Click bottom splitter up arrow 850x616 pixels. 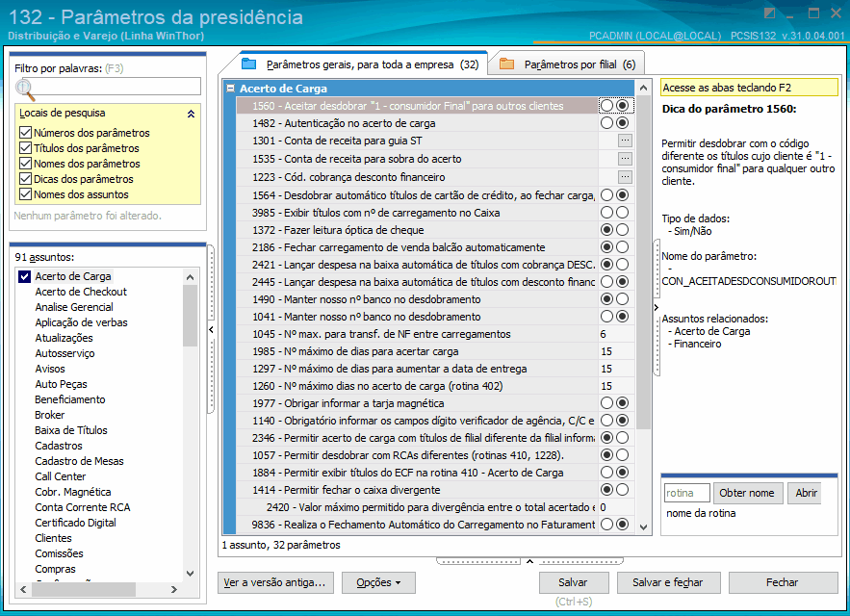529,561
